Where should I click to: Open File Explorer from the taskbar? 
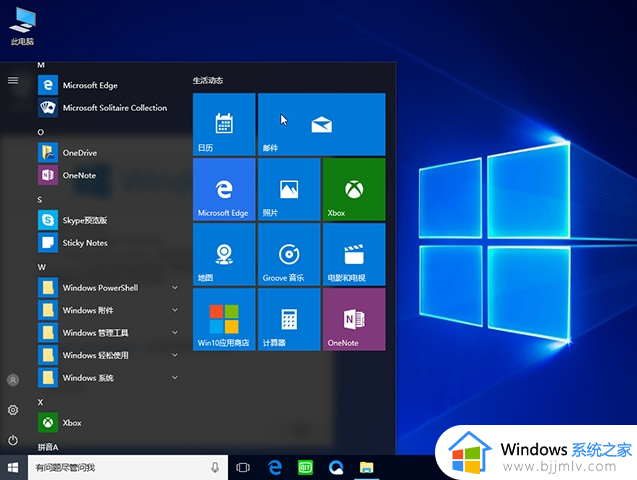pyautogui.click(x=366, y=467)
